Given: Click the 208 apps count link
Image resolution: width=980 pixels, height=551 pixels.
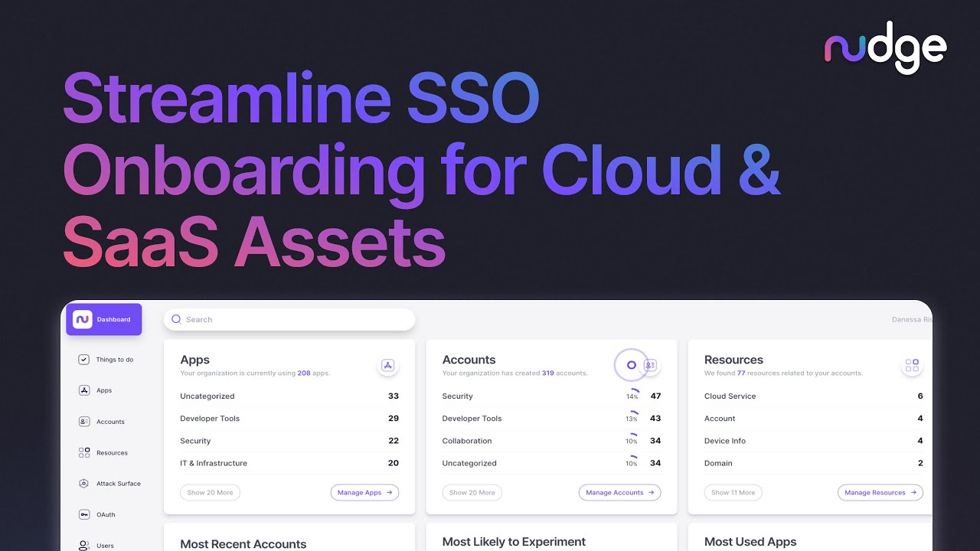Looking at the screenshot, I should (x=304, y=373).
